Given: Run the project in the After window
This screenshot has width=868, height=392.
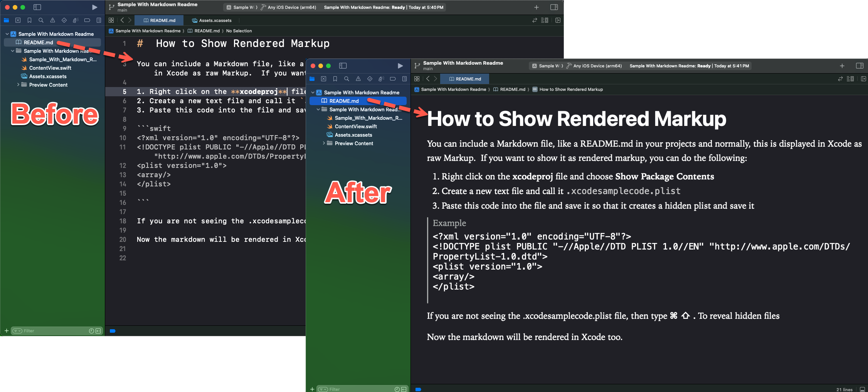Looking at the screenshot, I should pos(400,66).
